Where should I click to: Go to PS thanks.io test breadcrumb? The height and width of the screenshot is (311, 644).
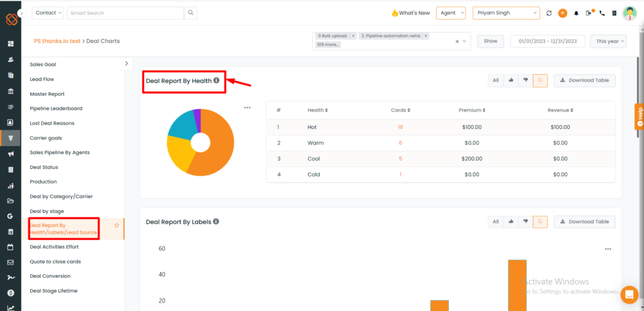coord(57,41)
